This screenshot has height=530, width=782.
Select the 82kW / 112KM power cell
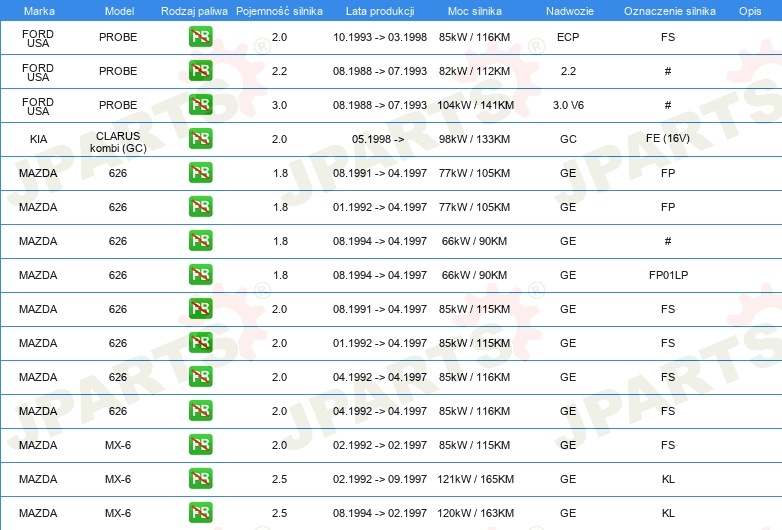pos(474,71)
